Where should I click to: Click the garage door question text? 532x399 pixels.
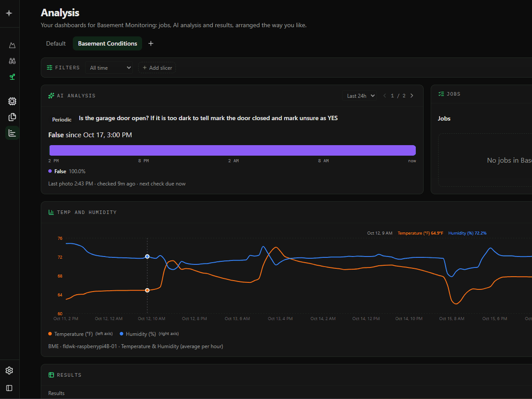[x=208, y=118]
